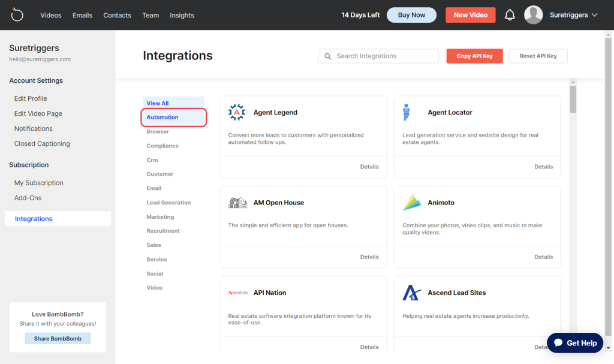
Task: Open the Get Help chat widget
Action: click(x=575, y=343)
